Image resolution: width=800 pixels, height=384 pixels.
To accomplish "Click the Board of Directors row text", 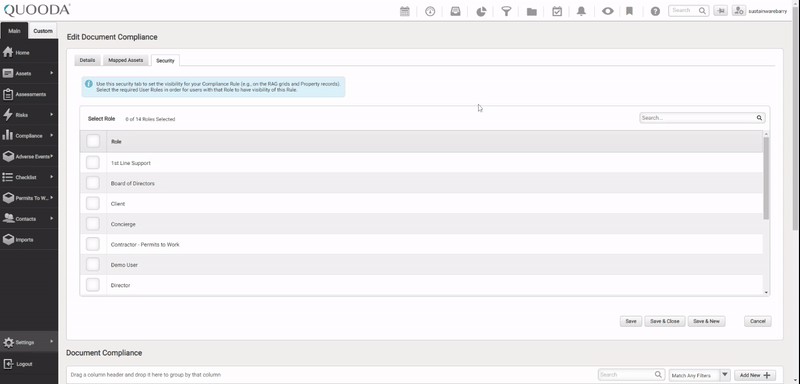I will coord(133,183).
